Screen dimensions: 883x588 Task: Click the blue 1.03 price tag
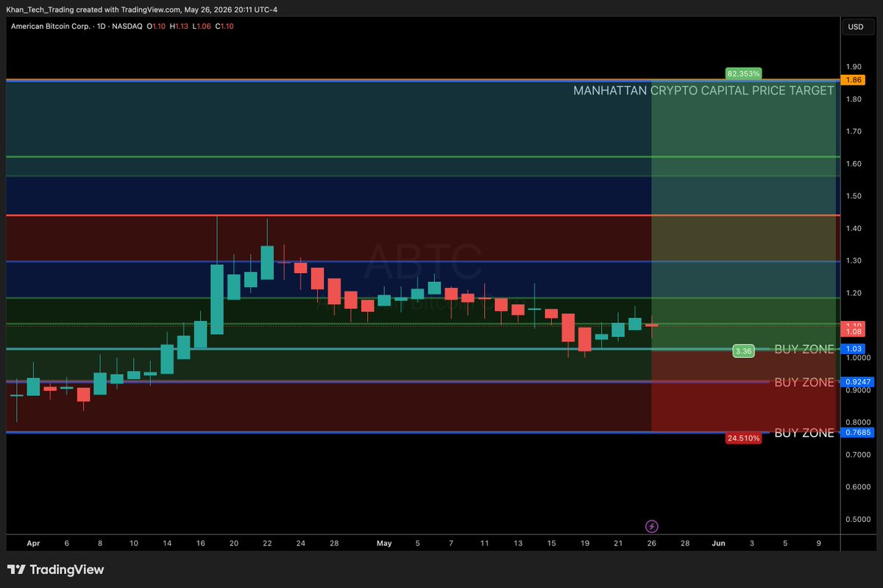[854, 348]
